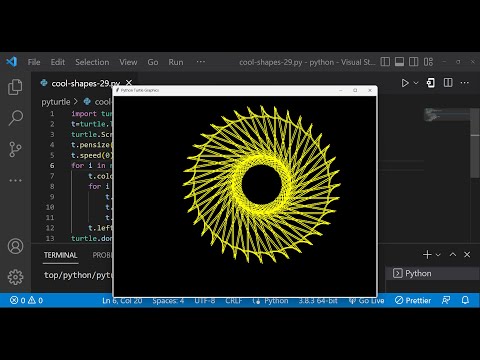Screen dimensions: 480x360
Task: Run the Python file with play button
Action: (x=405, y=83)
